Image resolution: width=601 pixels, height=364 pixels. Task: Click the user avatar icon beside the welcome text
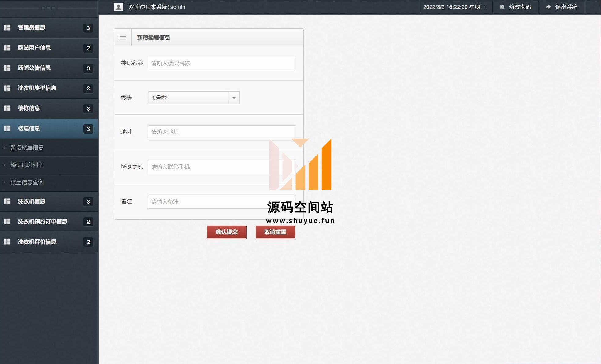click(118, 7)
